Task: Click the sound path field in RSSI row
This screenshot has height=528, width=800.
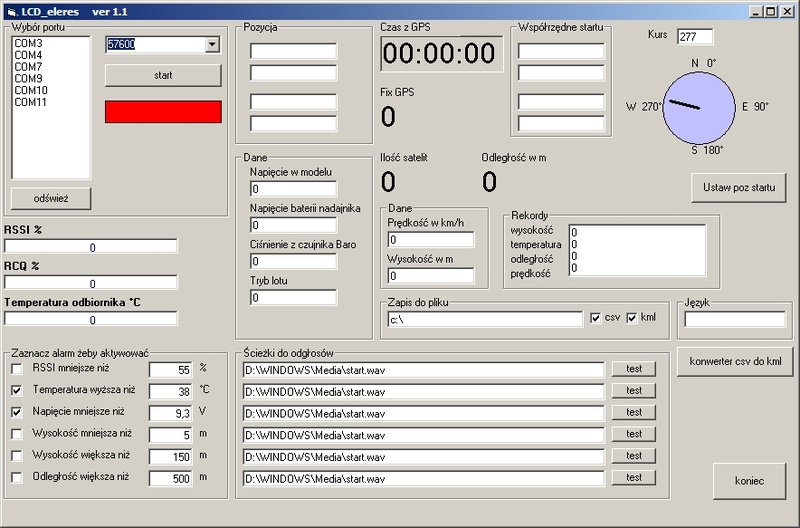Action: (x=423, y=370)
